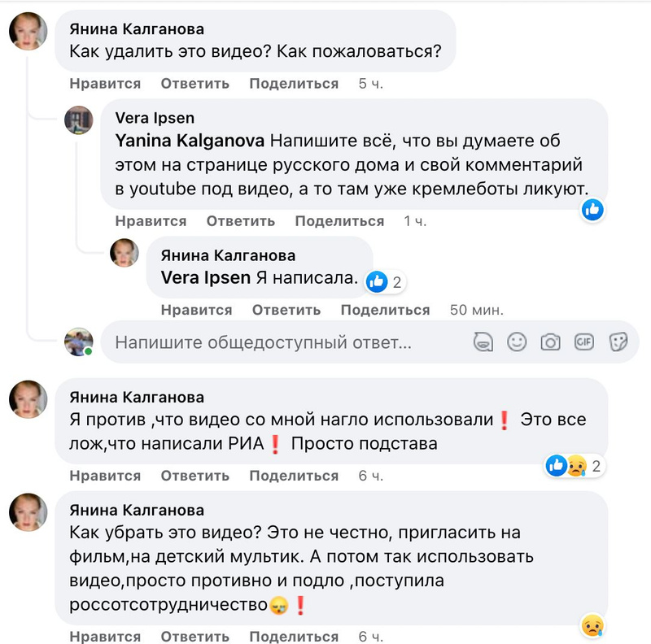View the sad reaction on the "Как убрать это видео" comment

click(x=592, y=625)
